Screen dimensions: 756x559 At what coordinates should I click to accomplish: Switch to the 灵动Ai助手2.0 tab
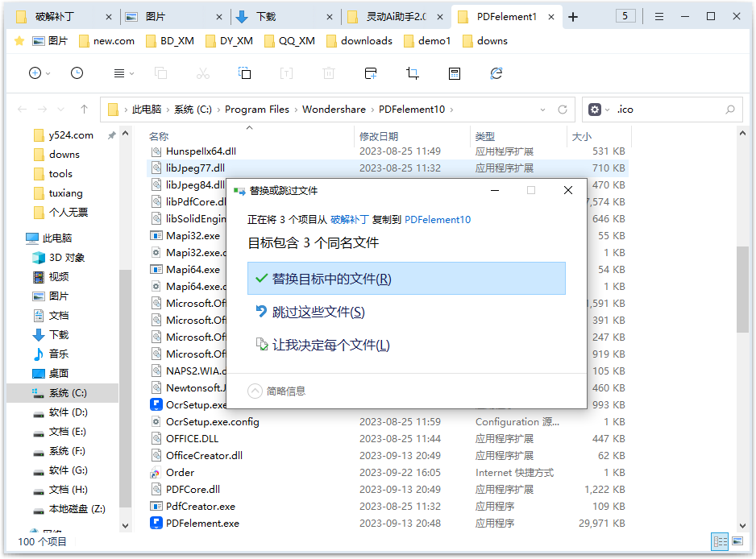coord(396,17)
